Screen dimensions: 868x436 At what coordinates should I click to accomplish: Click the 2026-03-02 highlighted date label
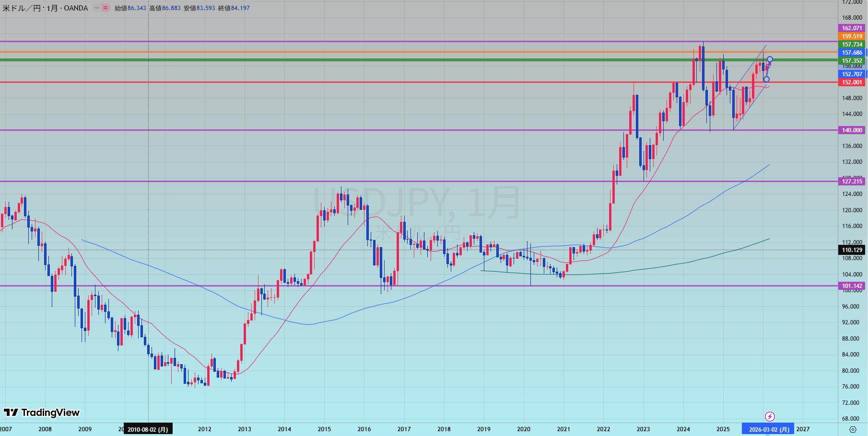point(769,429)
